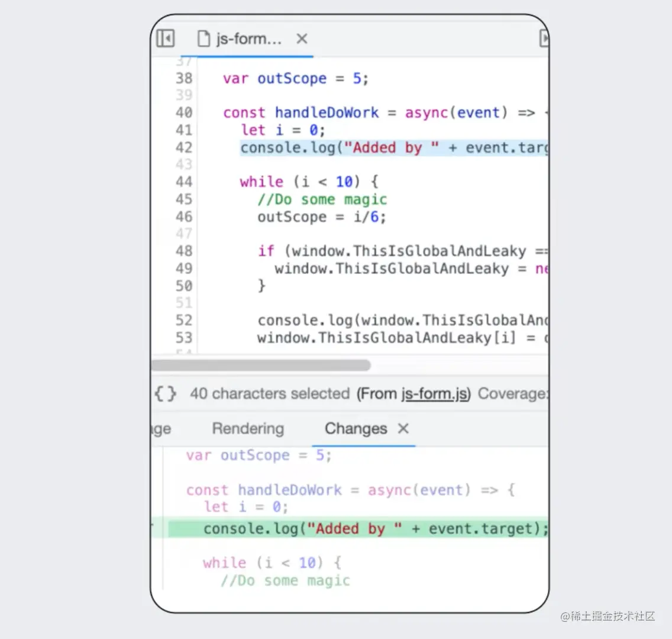Click "const handleDoWork" line in Changes diff

(351, 490)
